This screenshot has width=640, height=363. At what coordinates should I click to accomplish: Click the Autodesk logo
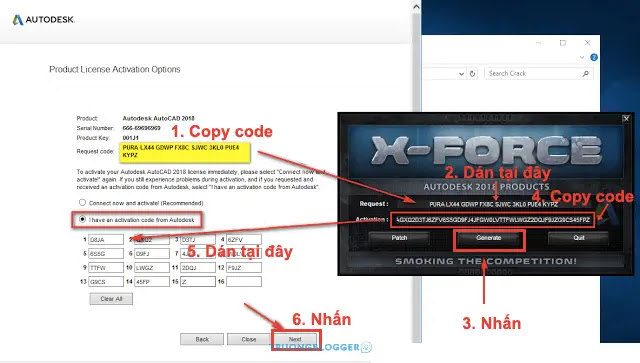click(x=44, y=20)
